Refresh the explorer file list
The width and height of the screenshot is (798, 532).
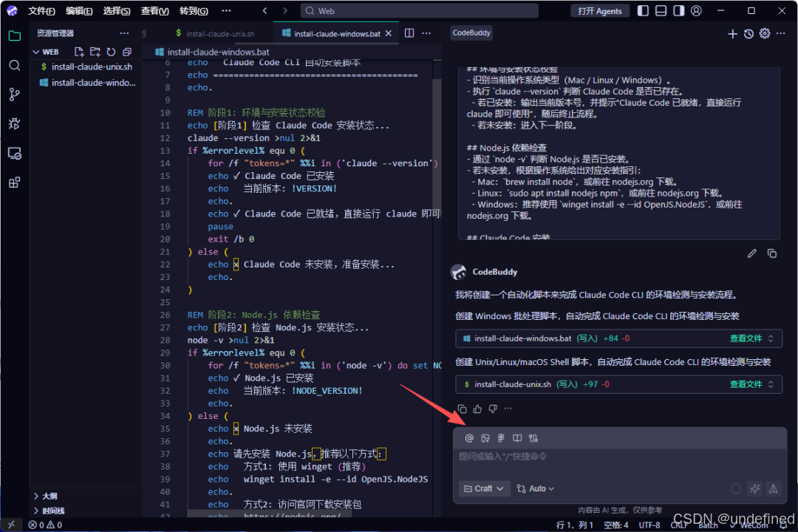pyautogui.click(x=111, y=52)
